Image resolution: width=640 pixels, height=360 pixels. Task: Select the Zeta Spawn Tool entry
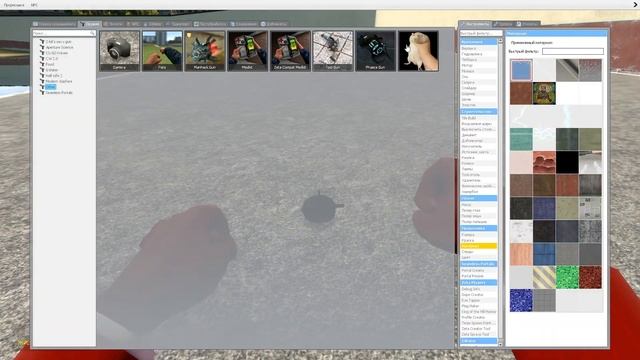pos(478,334)
